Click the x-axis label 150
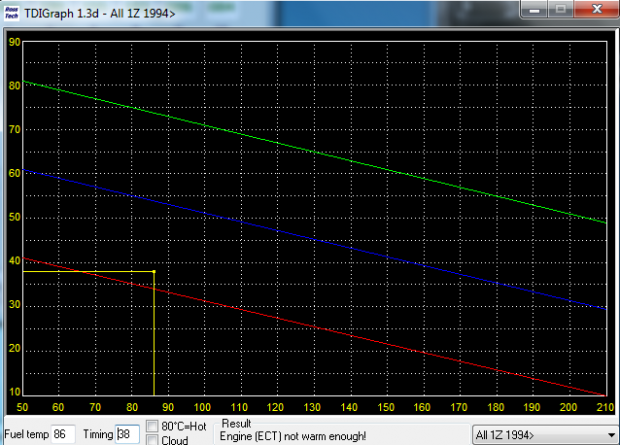 pyautogui.click(x=386, y=407)
